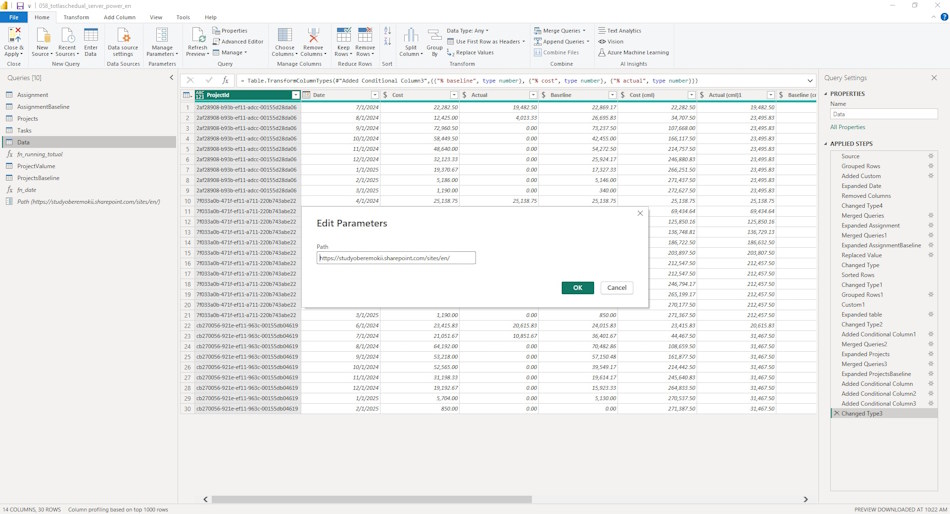Open the Data Type: Any dropdown
The height and width of the screenshot is (514, 950).
[x=467, y=30]
